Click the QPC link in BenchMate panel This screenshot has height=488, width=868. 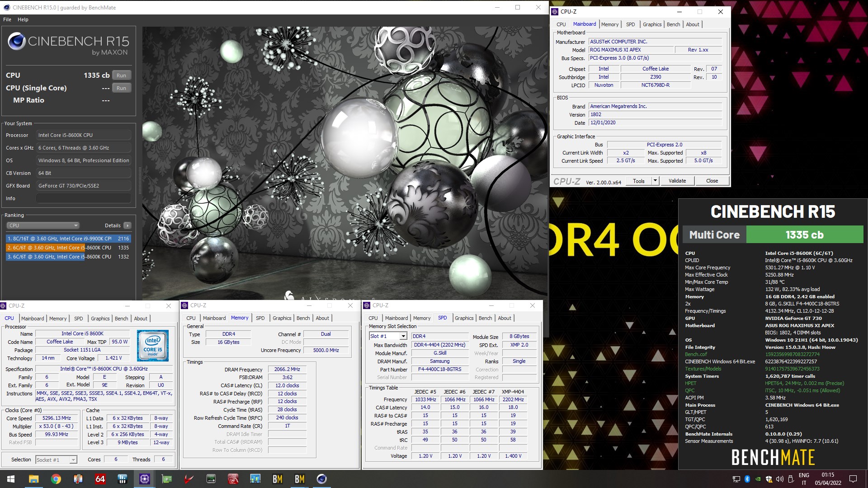click(689, 390)
